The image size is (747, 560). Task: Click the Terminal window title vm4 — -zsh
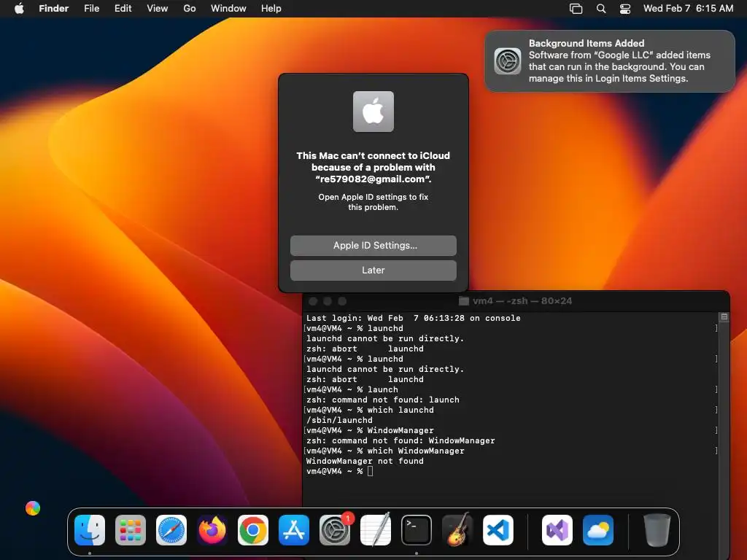tap(522, 301)
